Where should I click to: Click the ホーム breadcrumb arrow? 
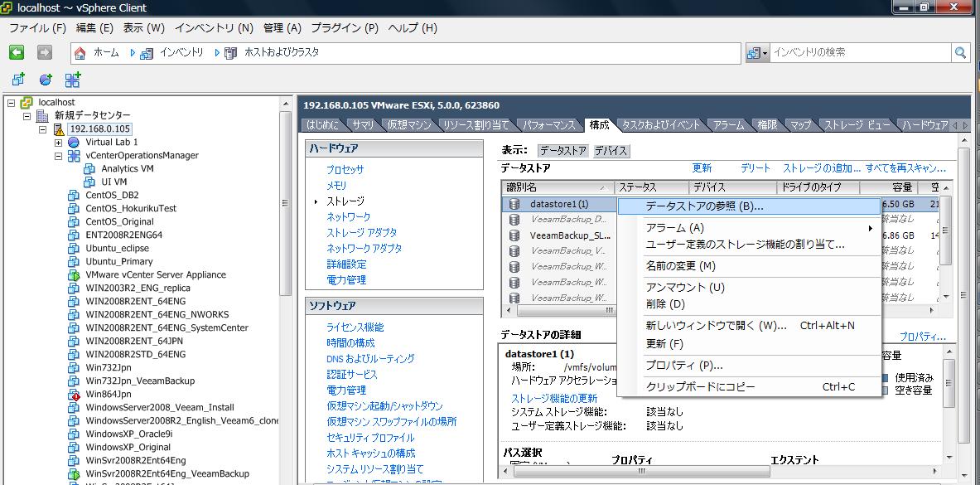133,53
